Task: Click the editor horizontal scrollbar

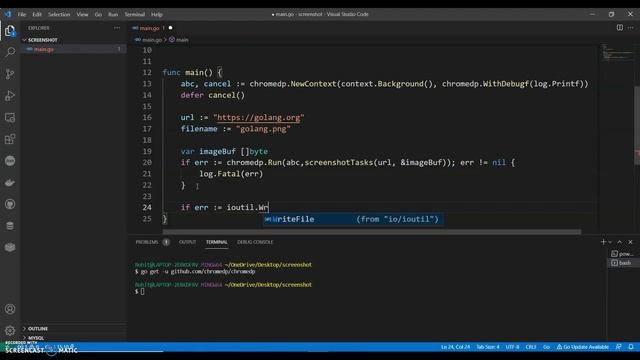Action: (x=371, y=232)
